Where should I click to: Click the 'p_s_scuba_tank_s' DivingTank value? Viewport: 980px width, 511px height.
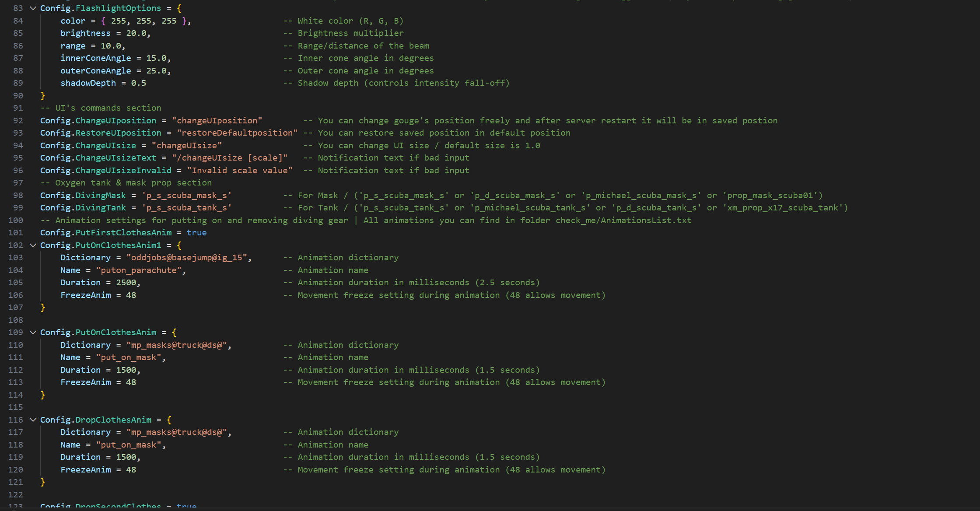pyautogui.click(x=186, y=208)
